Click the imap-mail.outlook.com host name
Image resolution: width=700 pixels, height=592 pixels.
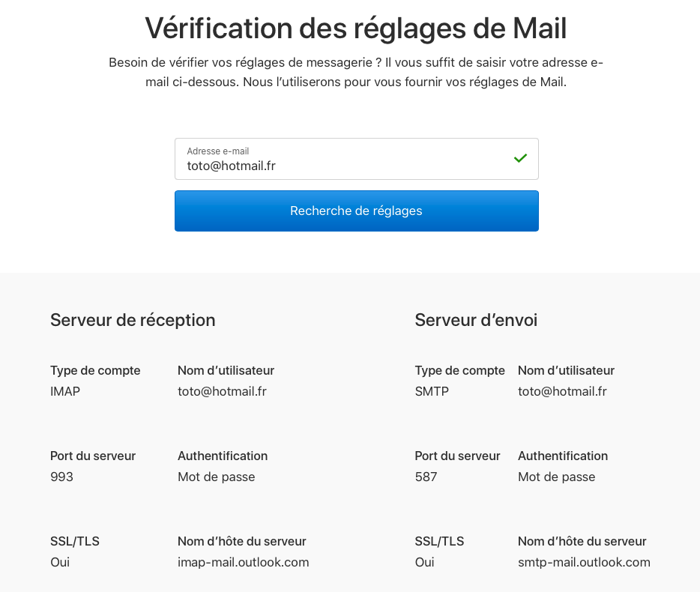tap(243, 562)
